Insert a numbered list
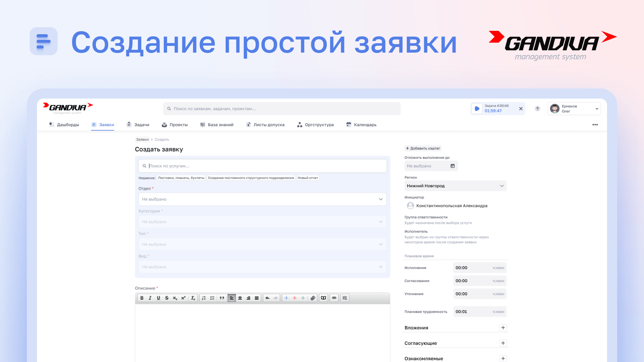Image resolution: width=644 pixels, height=362 pixels. pos(204,298)
